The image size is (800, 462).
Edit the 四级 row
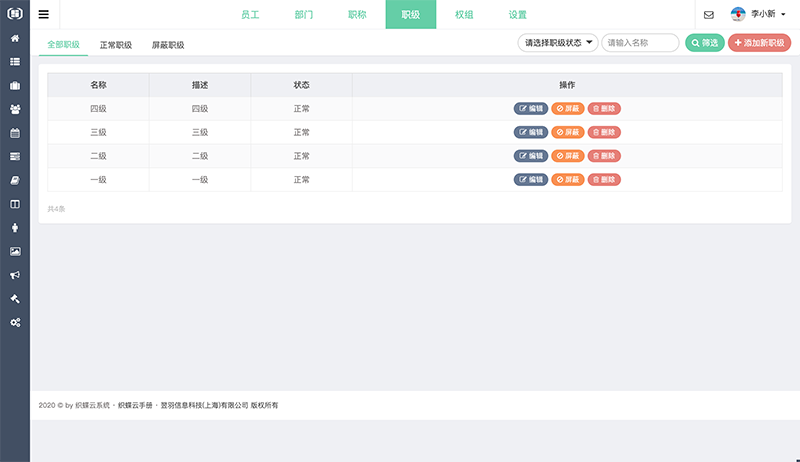click(x=531, y=109)
